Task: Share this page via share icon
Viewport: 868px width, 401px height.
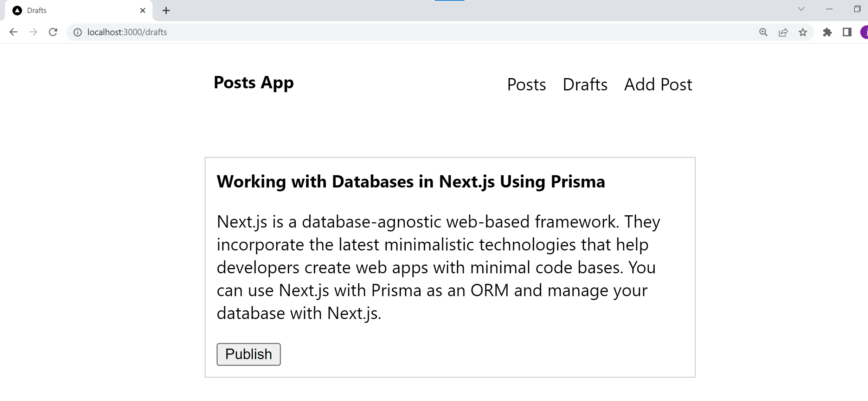Action: 783,32
